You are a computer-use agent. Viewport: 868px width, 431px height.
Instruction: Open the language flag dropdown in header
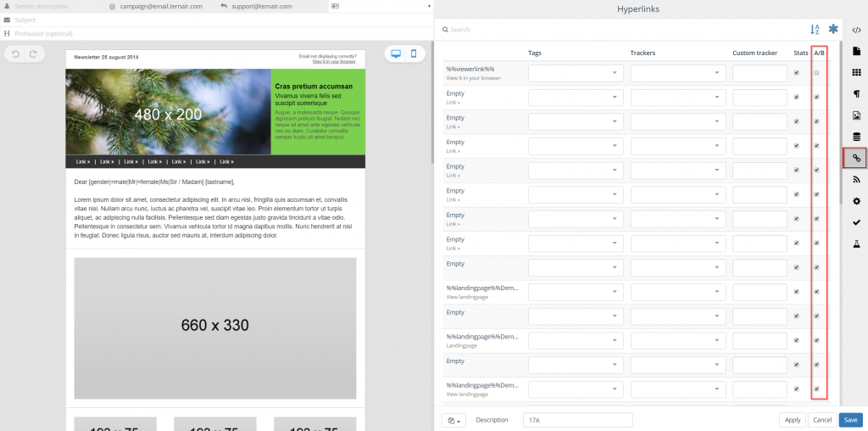click(381, 6)
